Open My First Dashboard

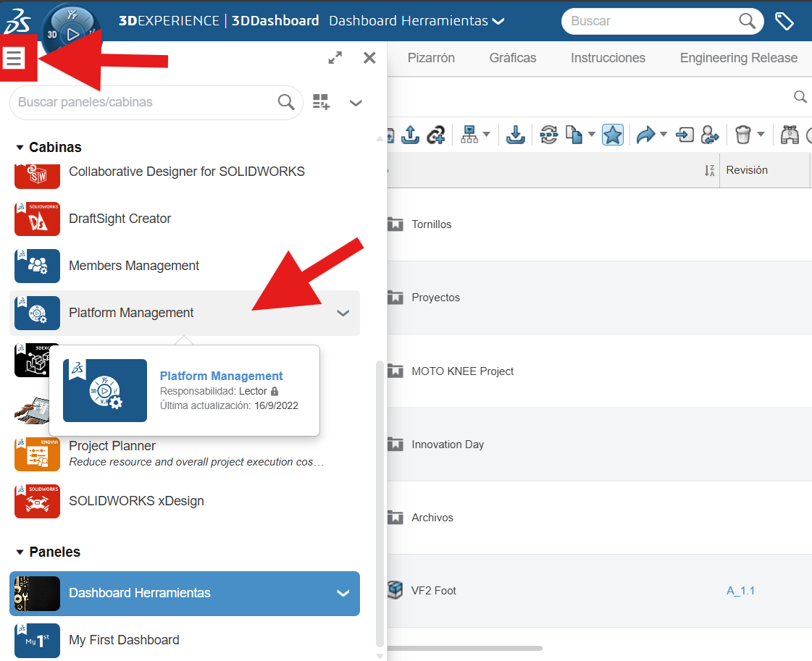(124, 640)
